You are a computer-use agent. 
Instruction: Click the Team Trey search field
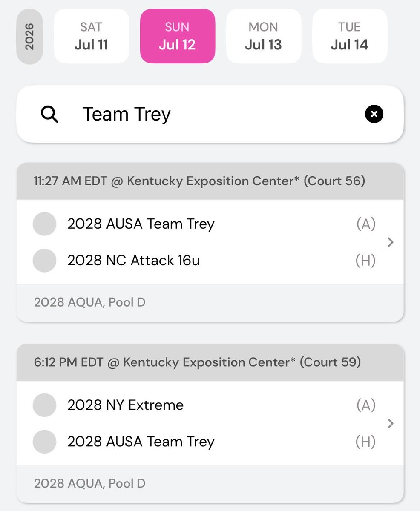pos(210,114)
